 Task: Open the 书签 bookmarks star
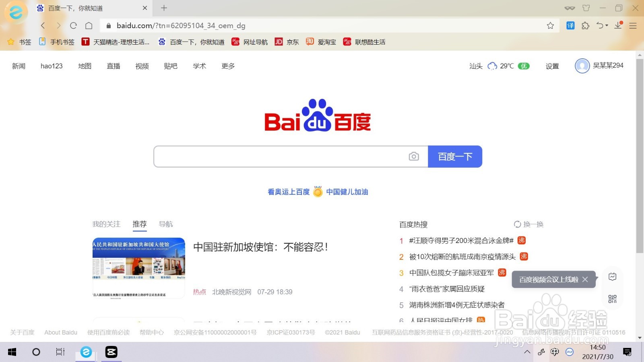pyautogui.click(x=19, y=42)
